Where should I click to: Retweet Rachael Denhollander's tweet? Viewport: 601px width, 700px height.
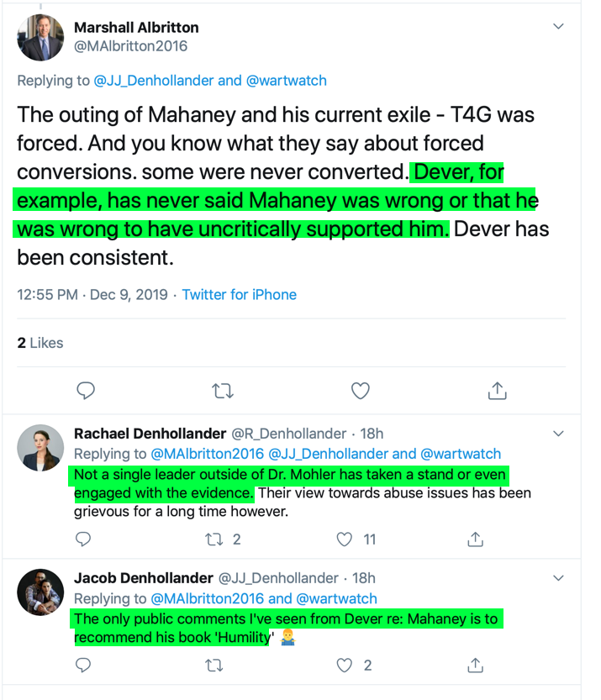(214, 539)
